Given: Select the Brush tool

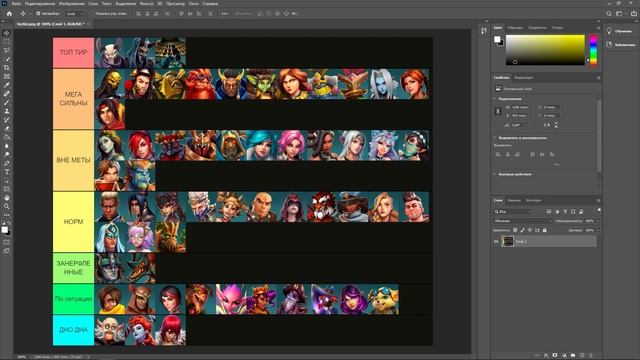Looking at the screenshot, I should (x=7, y=102).
